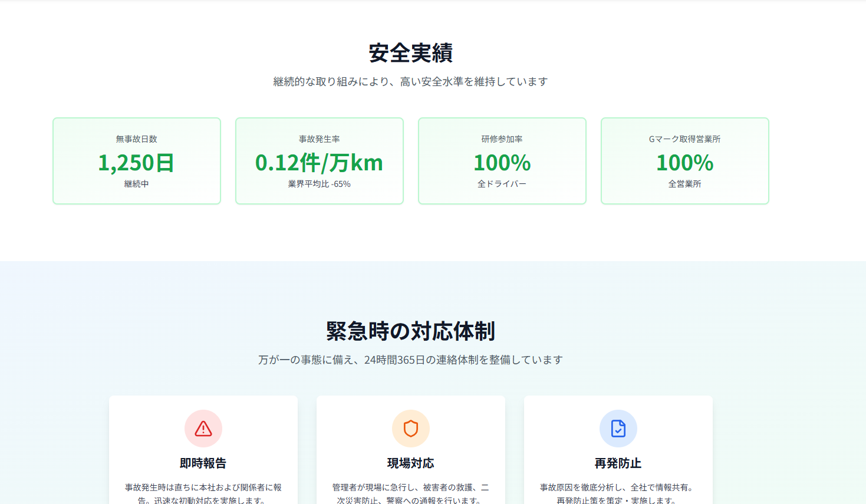Click the 1,250日 accident-free days value
Image resolution: width=866 pixels, height=504 pixels.
click(x=137, y=163)
